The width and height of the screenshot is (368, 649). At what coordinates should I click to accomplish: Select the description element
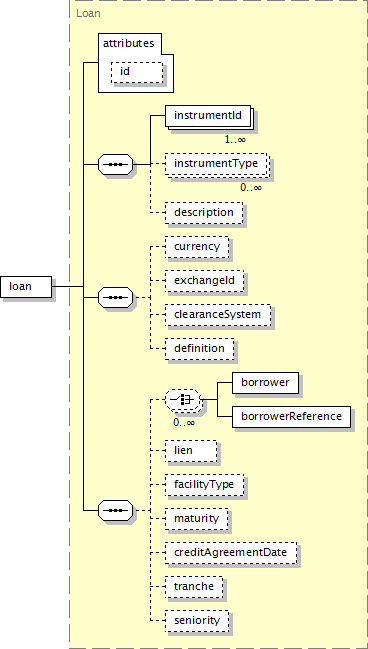(x=204, y=213)
